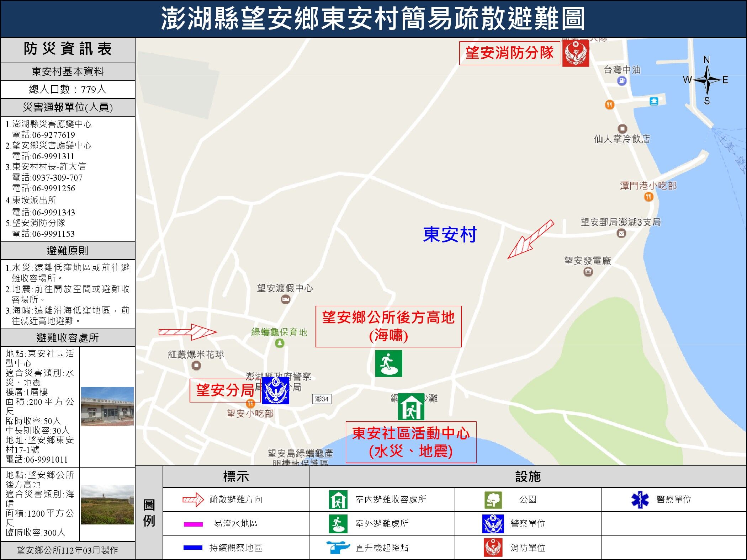Viewport: 747px width, 560px height.
Task: Click the north compass rose icon
Action: click(706, 80)
